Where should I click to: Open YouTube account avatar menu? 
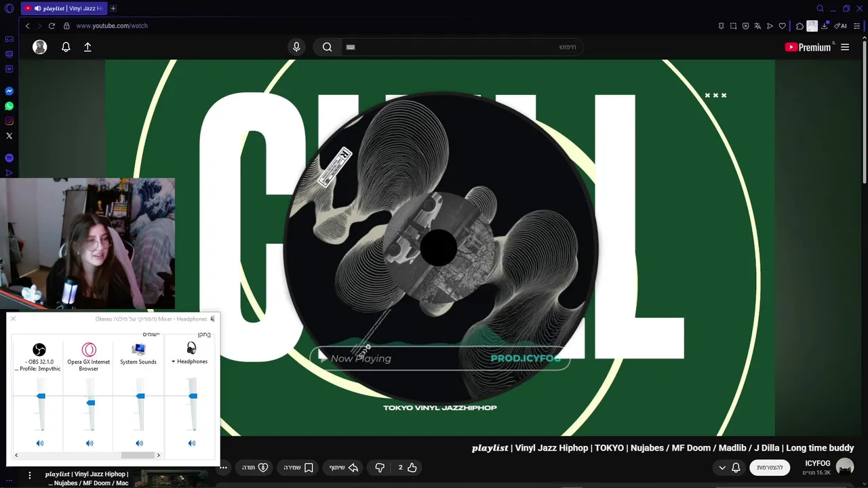tap(40, 47)
